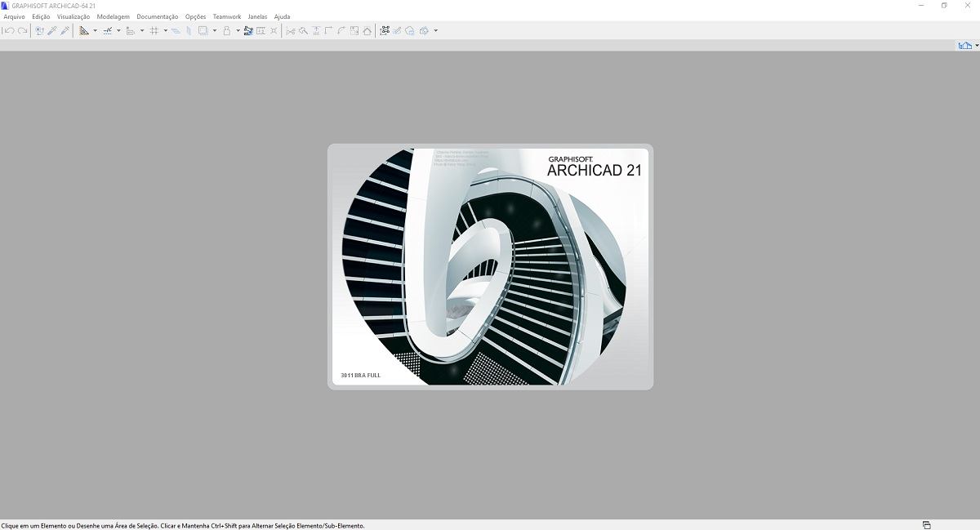Click the Intersect corner icon

click(x=328, y=31)
